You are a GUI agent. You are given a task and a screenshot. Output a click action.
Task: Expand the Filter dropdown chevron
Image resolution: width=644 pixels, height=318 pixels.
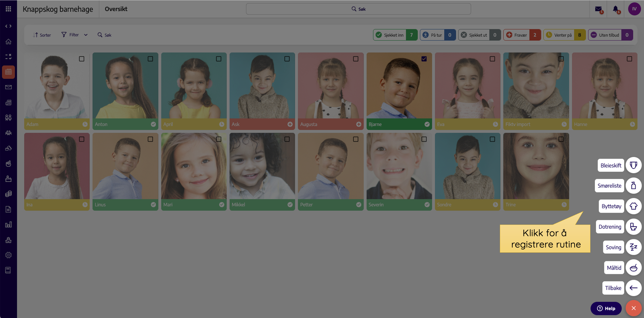(x=86, y=35)
